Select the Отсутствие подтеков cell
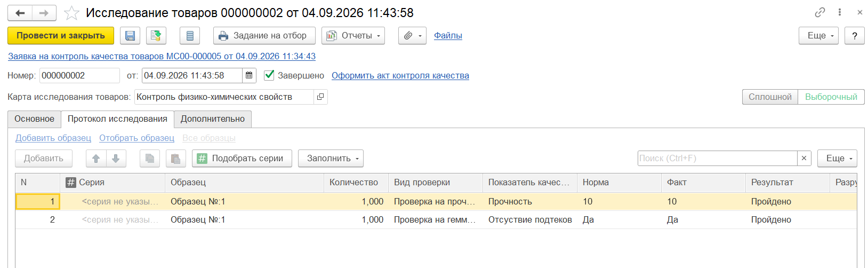The width and height of the screenshot is (868, 268). click(x=529, y=219)
